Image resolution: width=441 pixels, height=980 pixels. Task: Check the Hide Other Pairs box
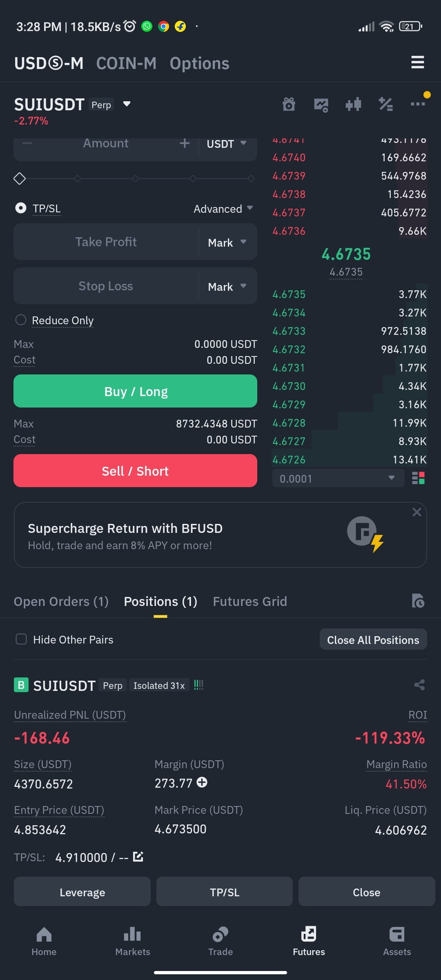(x=21, y=639)
